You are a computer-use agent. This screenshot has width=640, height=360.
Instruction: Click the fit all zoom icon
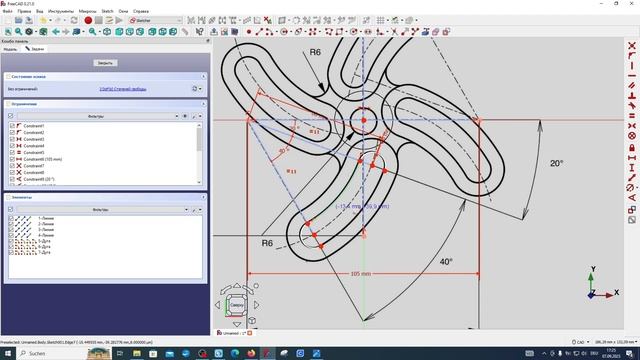click(8, 31)
